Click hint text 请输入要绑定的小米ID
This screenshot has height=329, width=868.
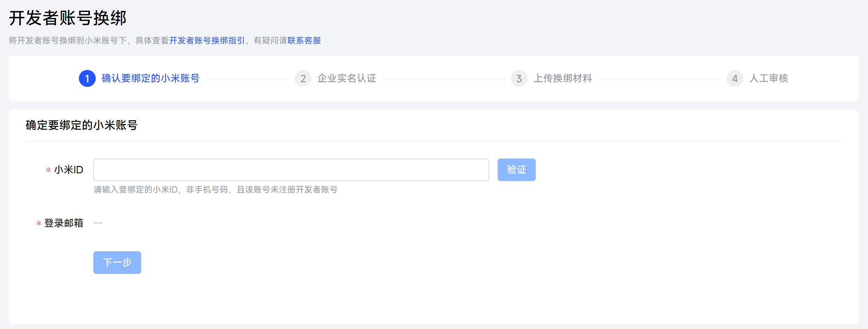point(136,190)
